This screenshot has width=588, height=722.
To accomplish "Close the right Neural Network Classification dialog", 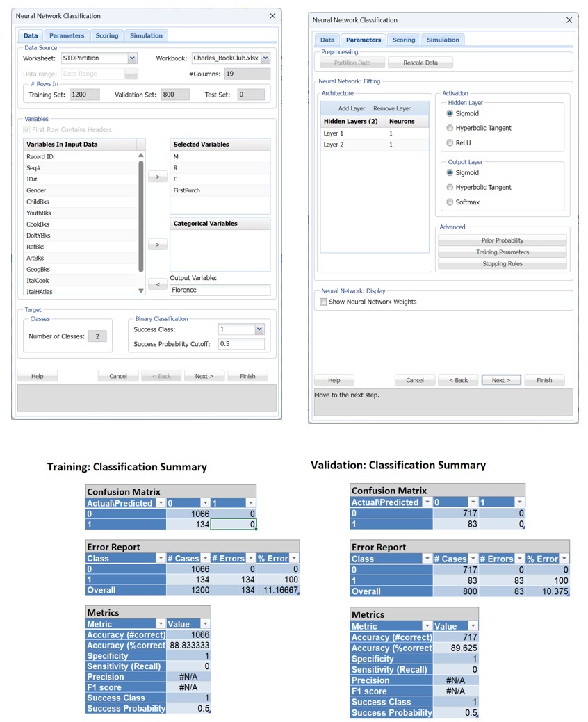I will click(569, 20).
